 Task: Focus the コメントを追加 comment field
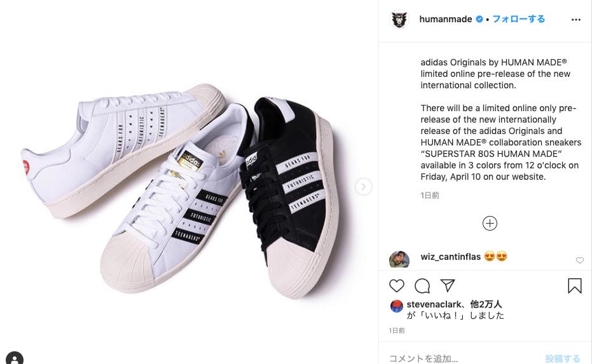(x=464, y=358)
